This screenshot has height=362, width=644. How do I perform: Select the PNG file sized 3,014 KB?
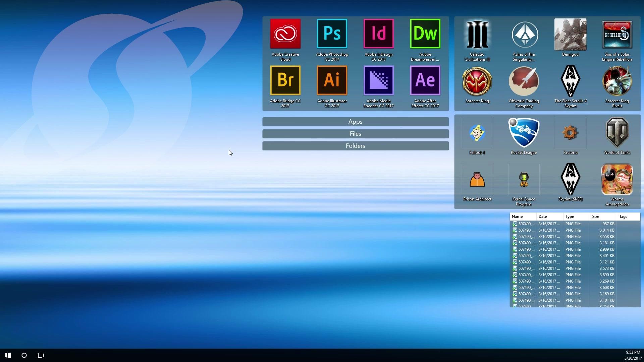click(x=575, y=230)
